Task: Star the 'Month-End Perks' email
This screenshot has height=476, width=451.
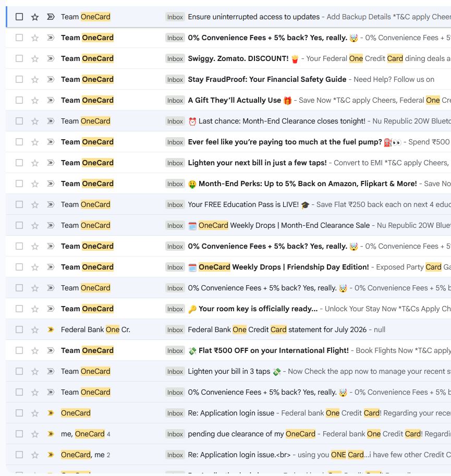Action: (35, 184)
